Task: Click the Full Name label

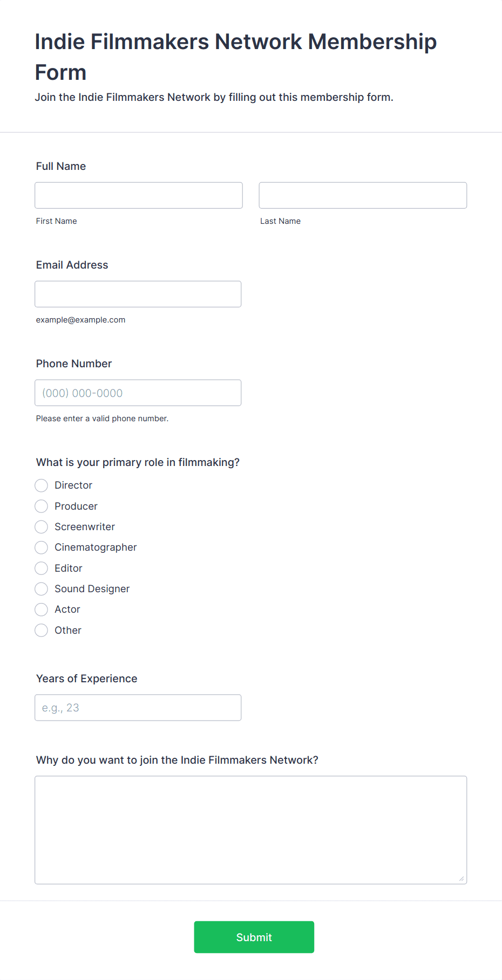Action: (61, 166)
